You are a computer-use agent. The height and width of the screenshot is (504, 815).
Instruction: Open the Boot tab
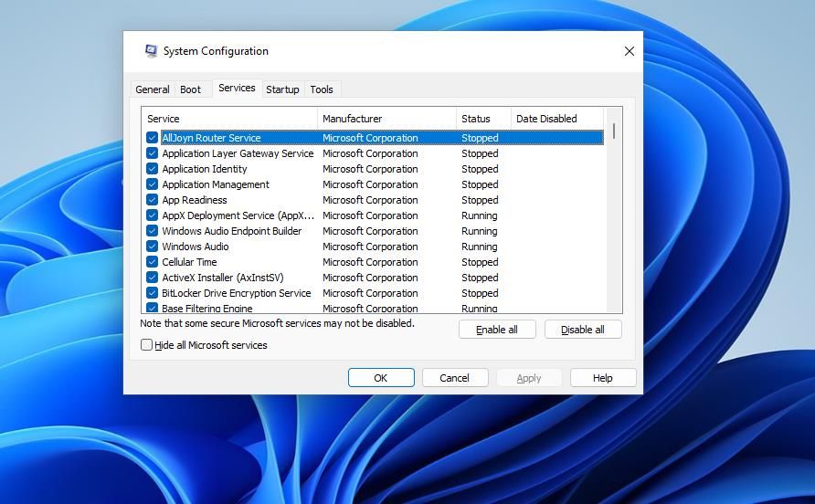pyautogui.click(x=190, y=89)
